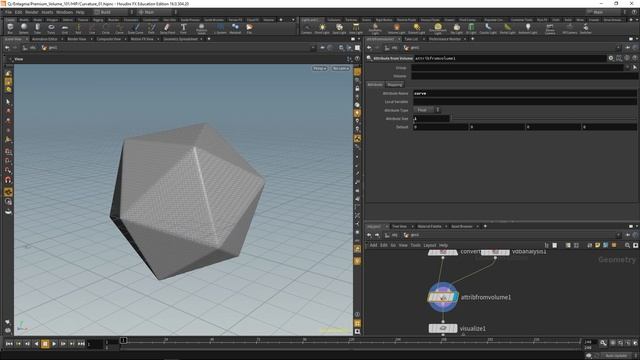Image resolution: width=640 pixels, height=360 pixels.
Task: Select the Tube shelf tool
Action: [x=37, y=29]
